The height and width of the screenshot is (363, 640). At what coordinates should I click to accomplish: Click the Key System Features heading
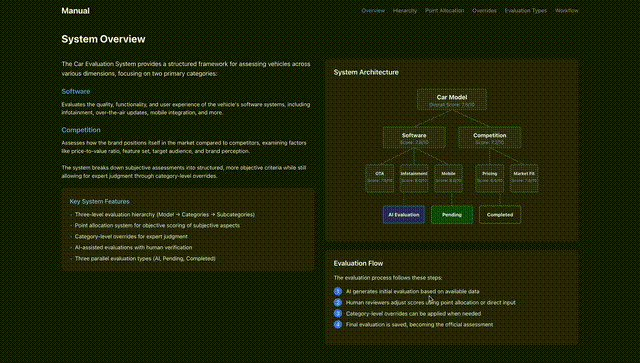click(x=100, y=201)
